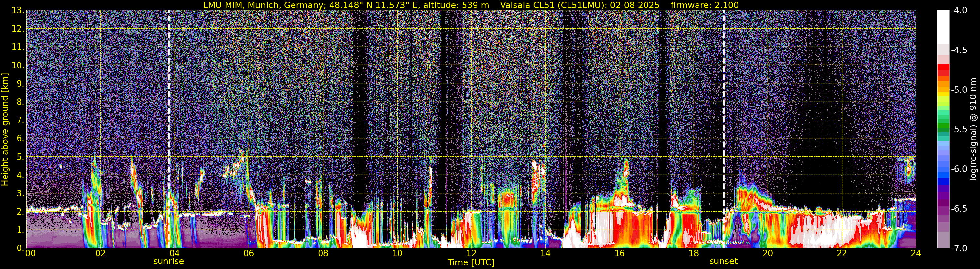Image resolution: width=980 pixels, height=269 pixels.
Task: Click the 'Time [UTC]' axis label
Action: coord(471,262)
